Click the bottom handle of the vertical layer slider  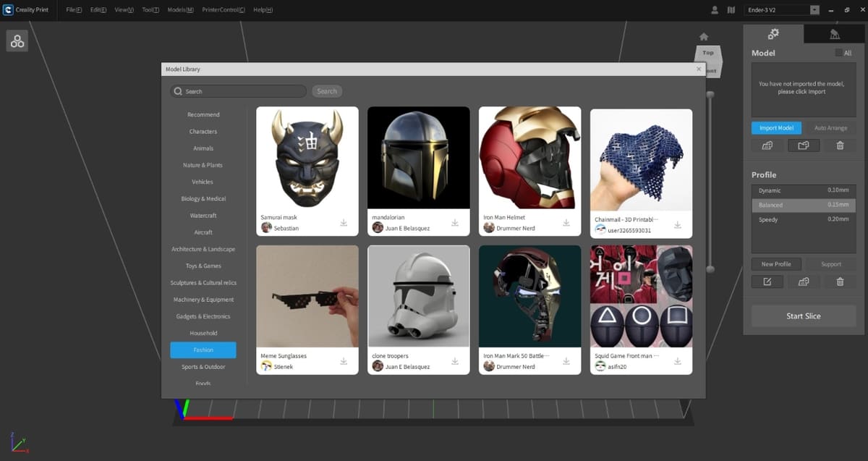710,268
